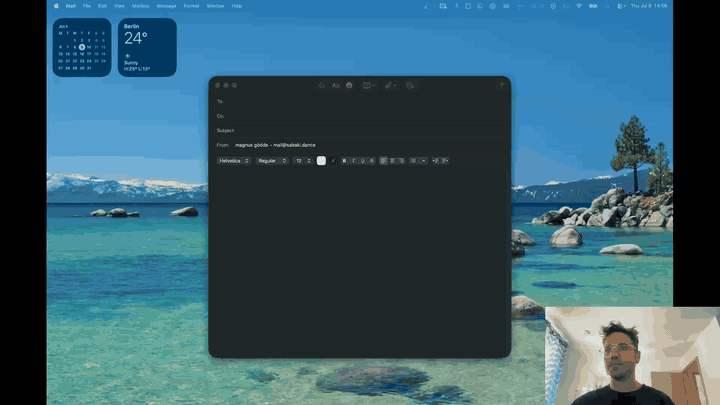Image resolution: width=720 pixels, height=405 pixels.
Task: Open the emoji picker in compose toolbar
Action: pyautogui.click(x=349, y=85)
